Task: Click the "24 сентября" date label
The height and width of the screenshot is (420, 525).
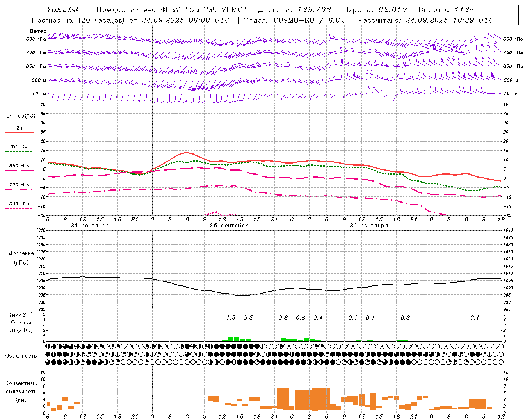Action: coord(89,226)
